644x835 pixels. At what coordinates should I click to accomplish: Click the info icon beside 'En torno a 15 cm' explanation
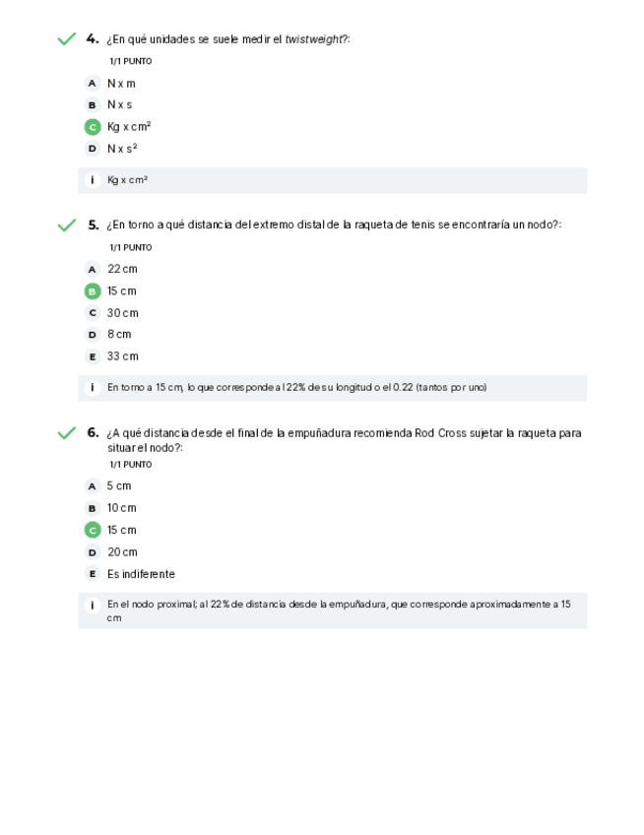93,388
